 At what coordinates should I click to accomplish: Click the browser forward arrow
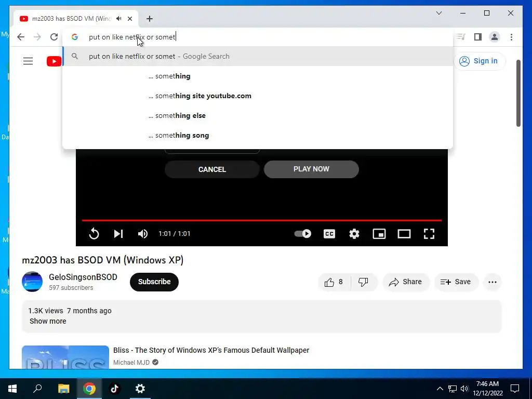[x=37, y=37]
